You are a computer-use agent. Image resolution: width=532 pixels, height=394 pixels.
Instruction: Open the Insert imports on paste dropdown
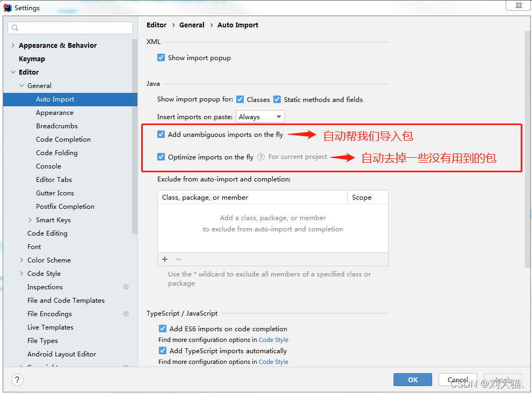(260, 116)
